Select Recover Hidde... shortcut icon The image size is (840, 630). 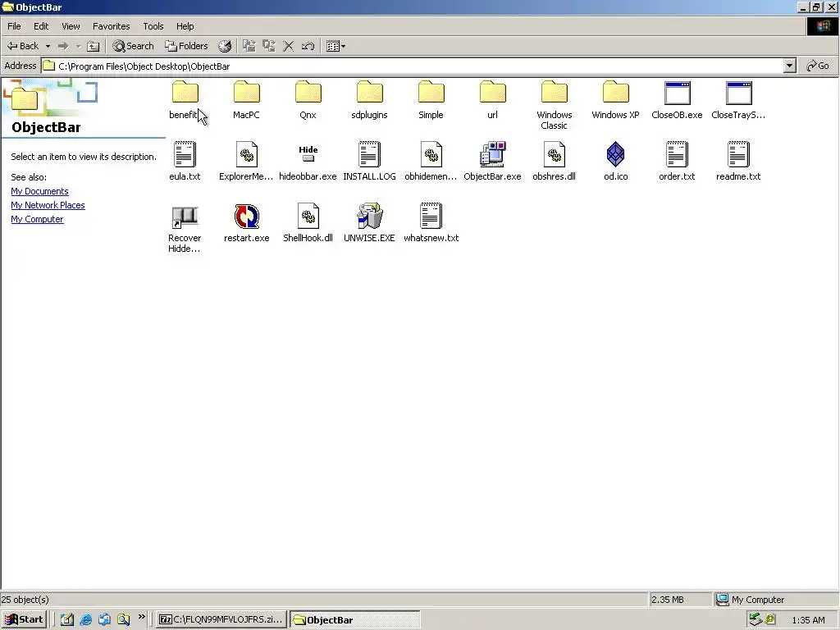(185, 217)
